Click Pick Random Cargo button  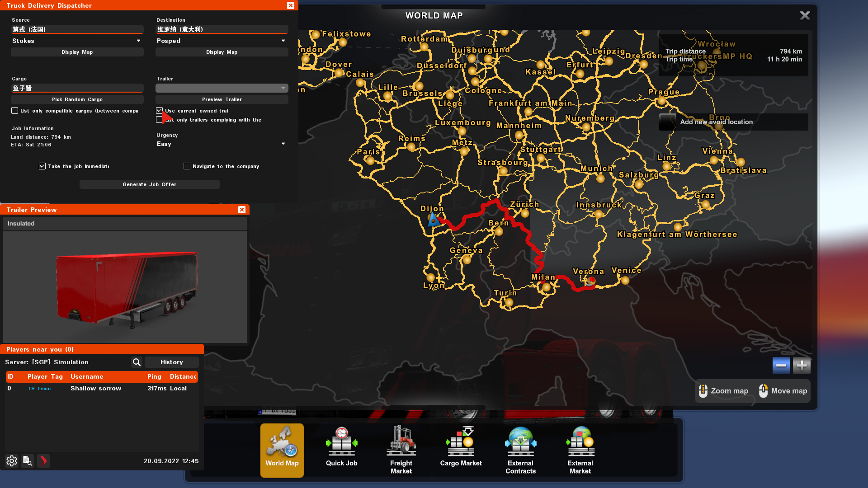pos(77,99)
